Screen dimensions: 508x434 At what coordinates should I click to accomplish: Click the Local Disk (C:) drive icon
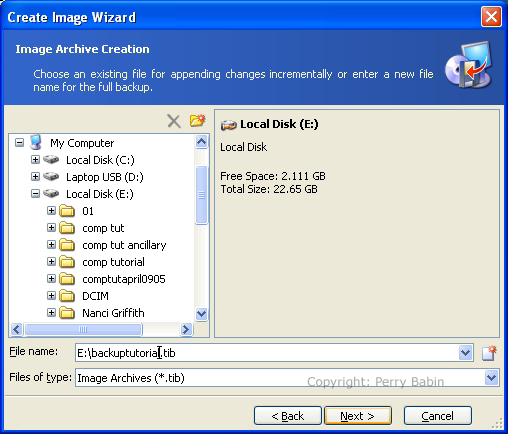point(51,159)
